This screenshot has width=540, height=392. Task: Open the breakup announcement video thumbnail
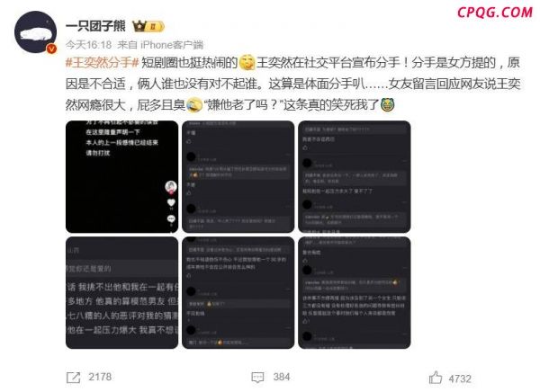121,177
